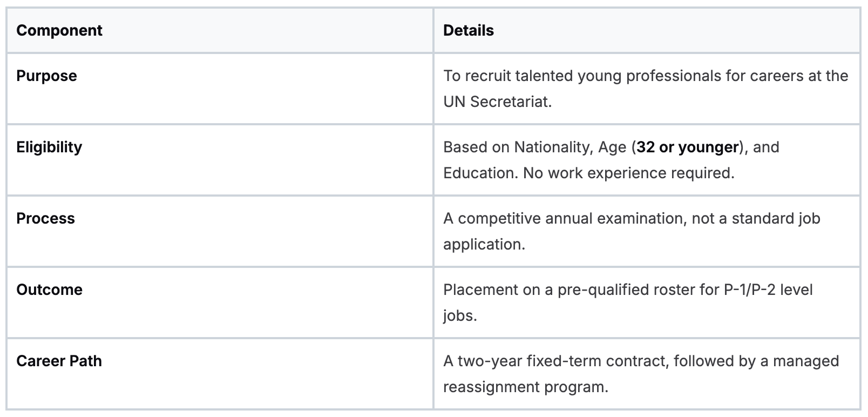The width and height of the screenshot is (868, 417).
Task: Select the Outcome row label
Action: point(49,290)
